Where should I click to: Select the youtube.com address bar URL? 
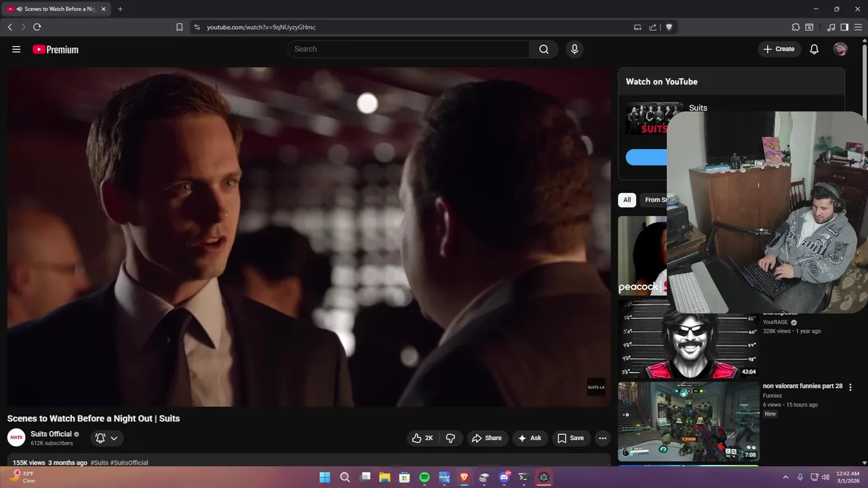[261, 27]
